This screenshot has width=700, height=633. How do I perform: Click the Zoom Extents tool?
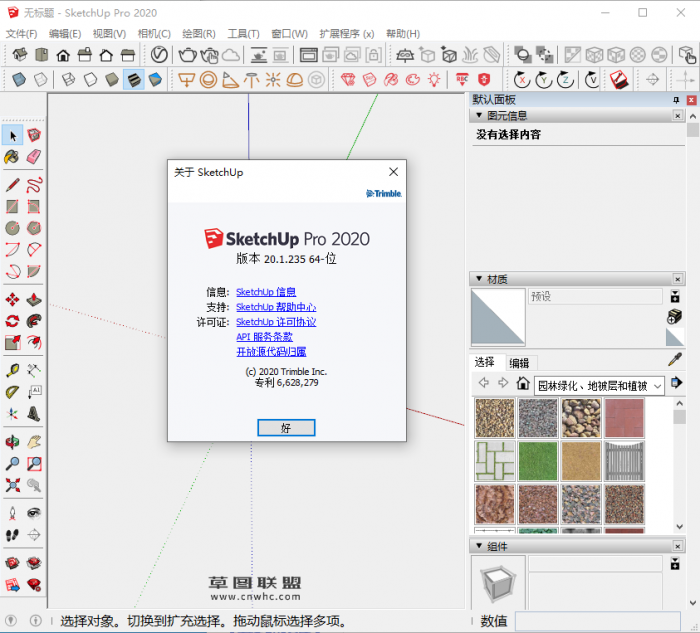(12, 486)
